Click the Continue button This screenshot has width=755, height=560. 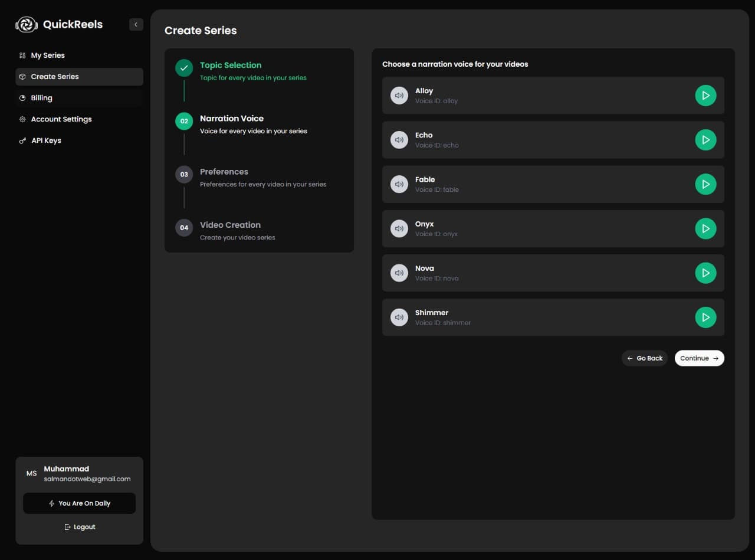pyautogui.click(x=700, y=358)
